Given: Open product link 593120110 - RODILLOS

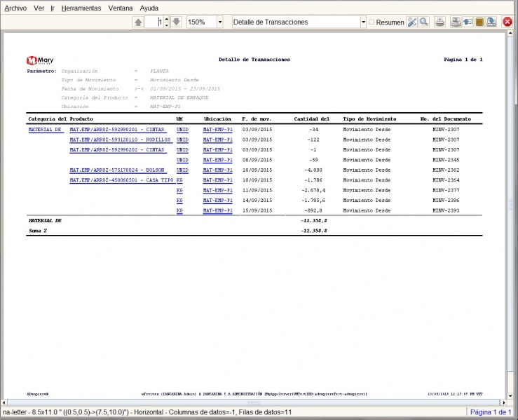Looking at the screenshot, I should click(121, 140).
